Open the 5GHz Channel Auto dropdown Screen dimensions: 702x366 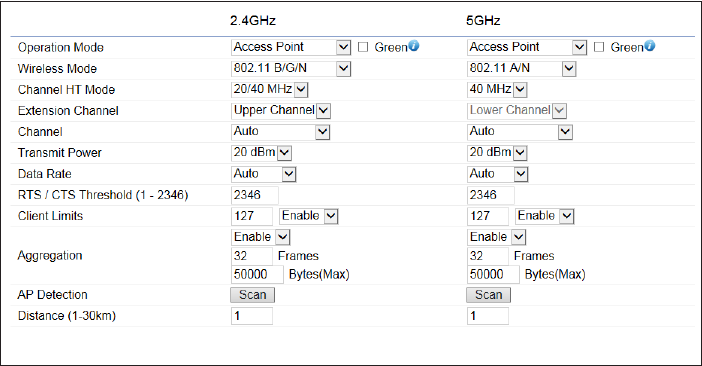(x=520, y=132)
